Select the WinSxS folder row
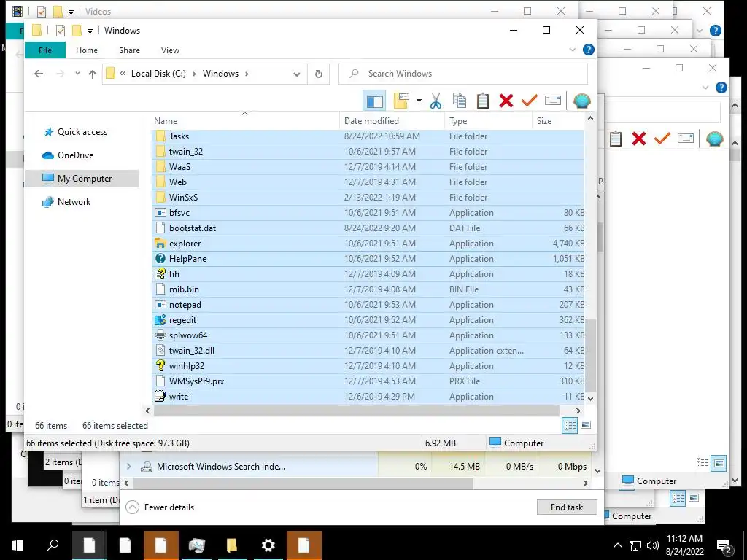 (368, 198)
